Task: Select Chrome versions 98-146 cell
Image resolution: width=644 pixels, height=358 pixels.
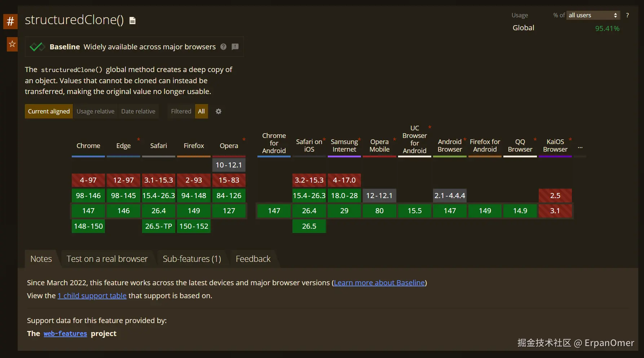Action: point(88,196)
